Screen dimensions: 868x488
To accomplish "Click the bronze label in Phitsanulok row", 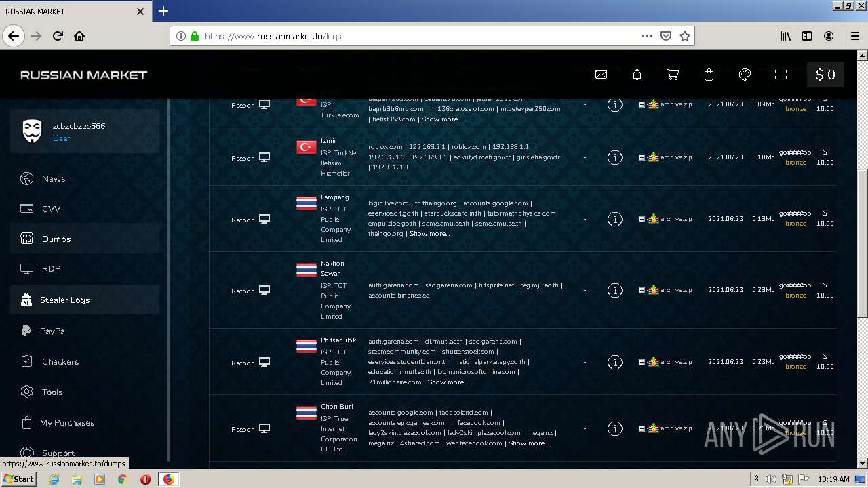I will (x=796, y=367).
